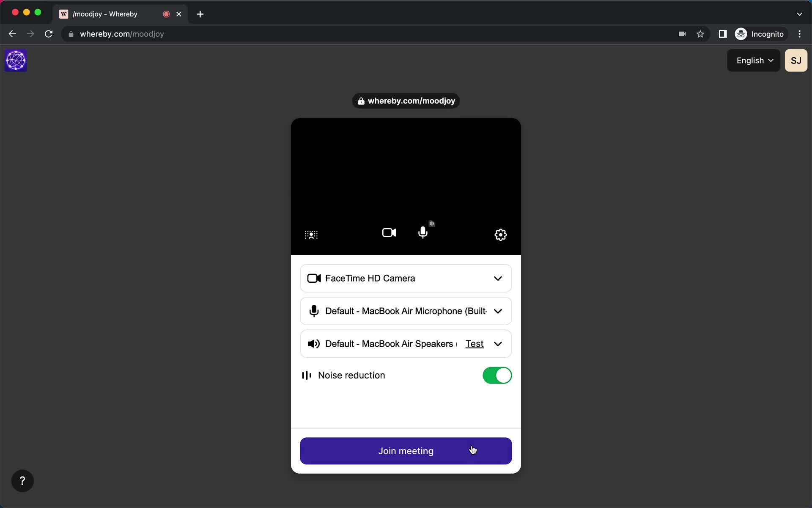Click the grid/blur effect icon
This screenshot has width=812, height=508.
click(x=311, y=235)
